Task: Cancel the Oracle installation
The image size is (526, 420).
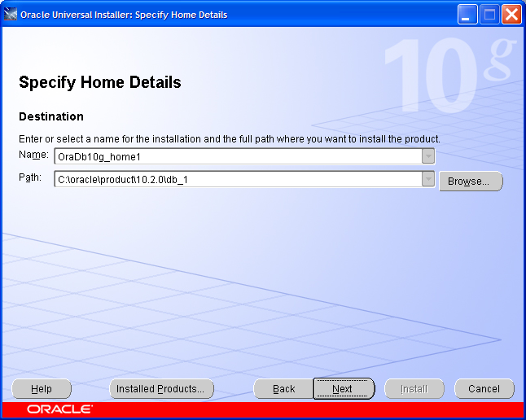Action: click(484, 389)
